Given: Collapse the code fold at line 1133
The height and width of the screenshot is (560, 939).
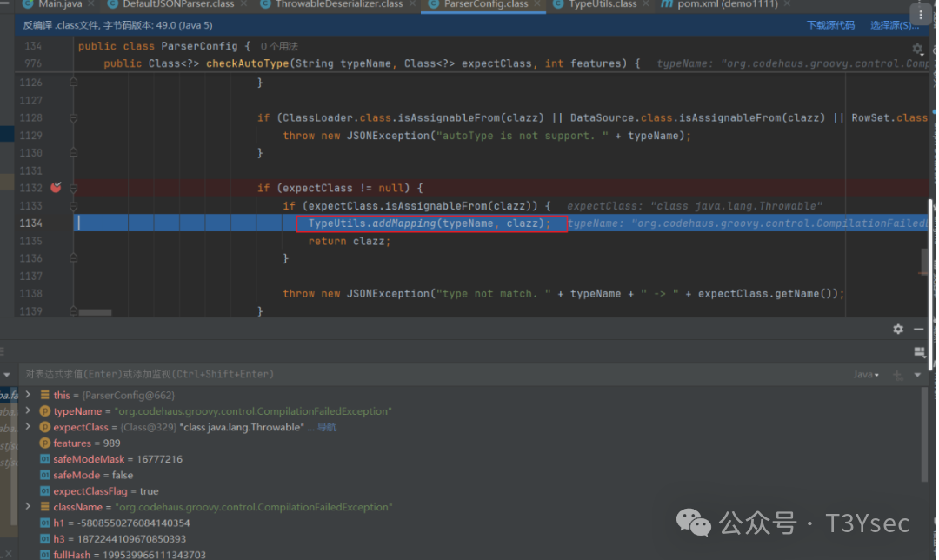Looking at the screenshot, I should [x=74, y=206].
